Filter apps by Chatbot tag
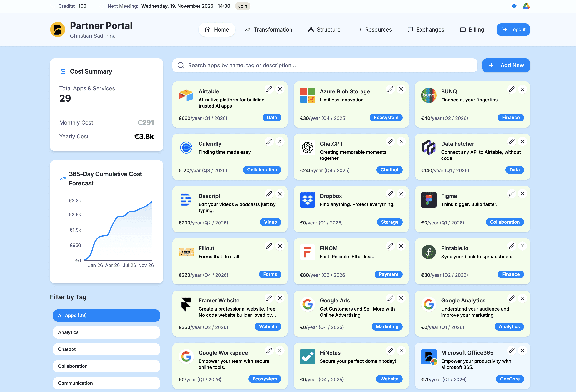Viewport: 576px width, 392px height. [x=106, y=349]
